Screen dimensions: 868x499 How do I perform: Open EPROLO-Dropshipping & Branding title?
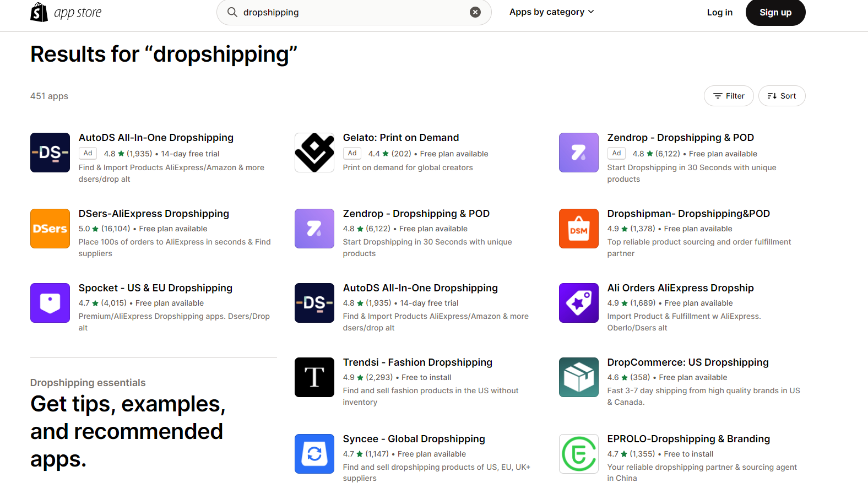688,439
